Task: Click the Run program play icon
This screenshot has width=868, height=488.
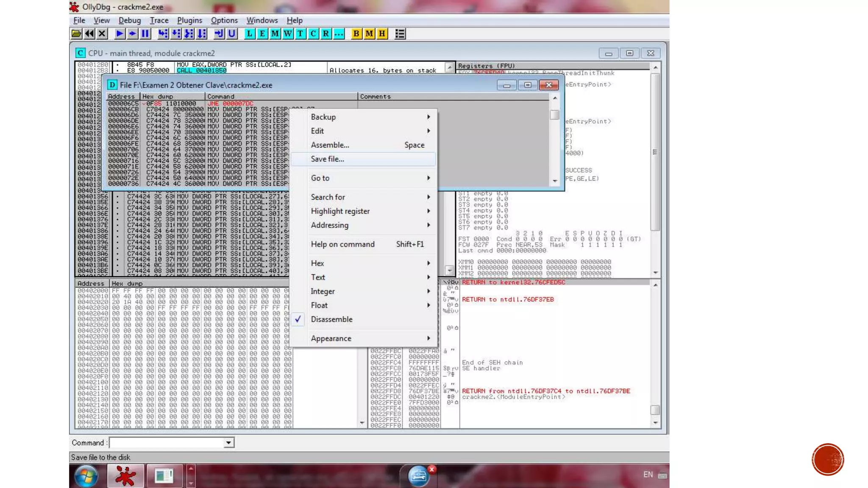Action: click(x=120, y=34)
